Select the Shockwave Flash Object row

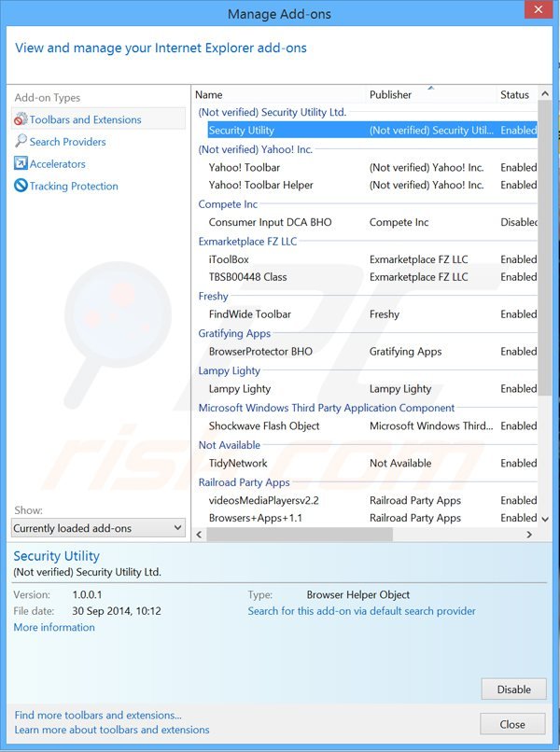coord(264,426)
